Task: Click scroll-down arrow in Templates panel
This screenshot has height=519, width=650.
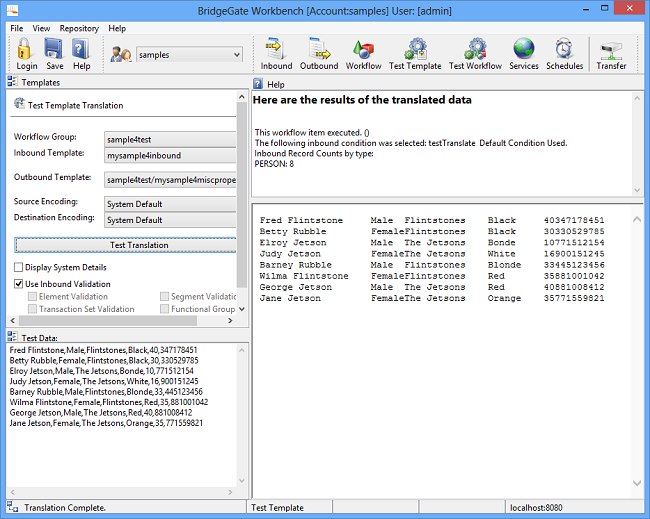Action: (242, 309)
